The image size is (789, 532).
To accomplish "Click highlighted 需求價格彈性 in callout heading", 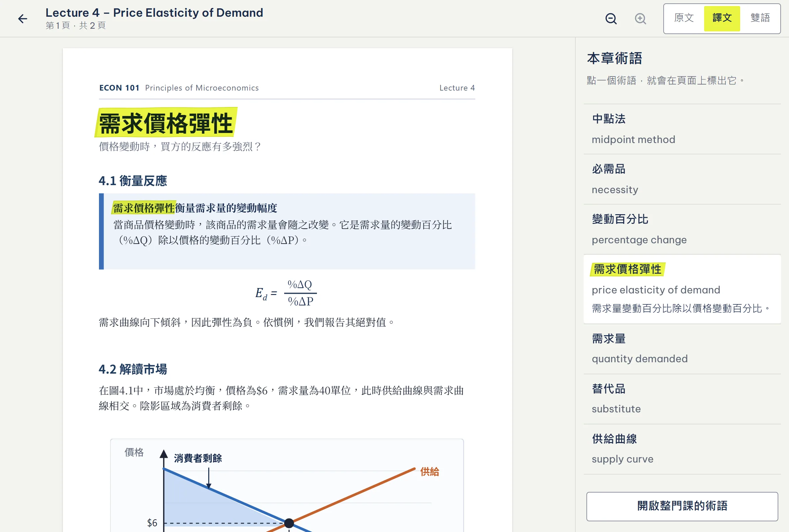I will tap(144, 208).
